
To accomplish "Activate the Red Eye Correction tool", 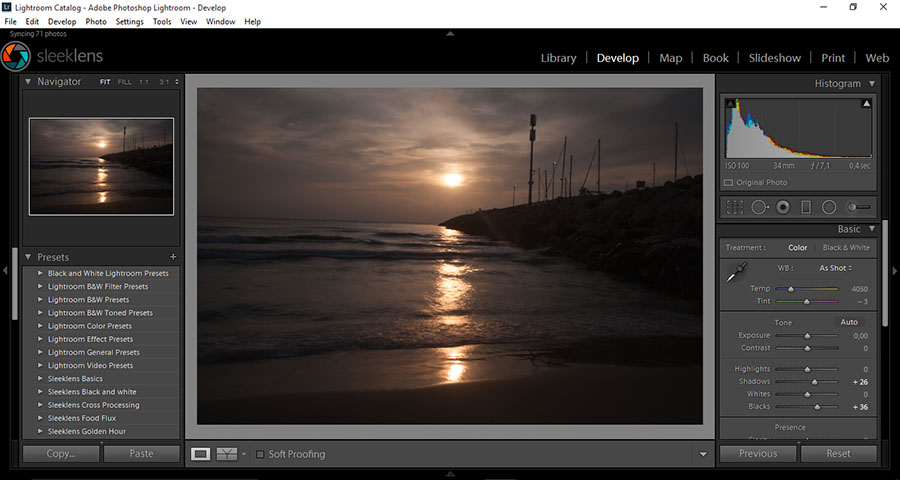I will click(783, 207).
